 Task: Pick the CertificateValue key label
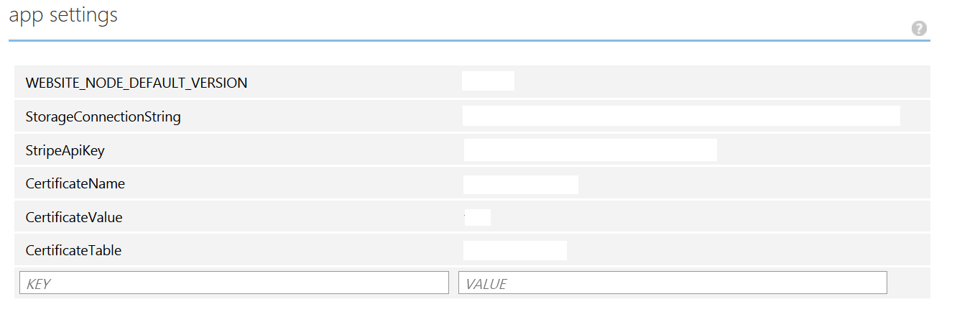pyautogui.click(x=74, y=217)
